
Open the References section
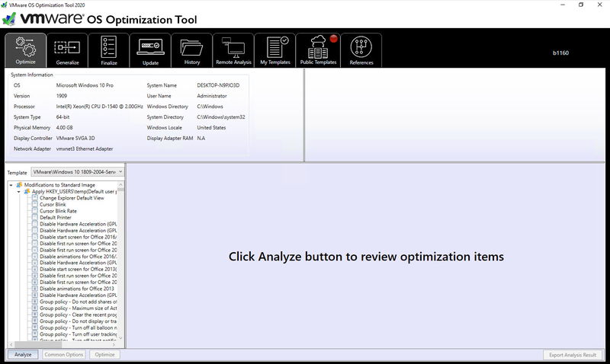(x=361, y=50)
